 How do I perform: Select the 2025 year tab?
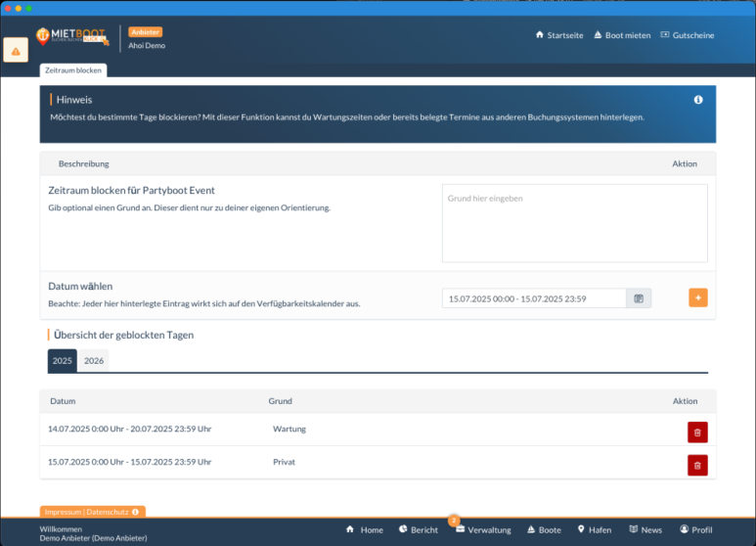[x=63, y=361]
